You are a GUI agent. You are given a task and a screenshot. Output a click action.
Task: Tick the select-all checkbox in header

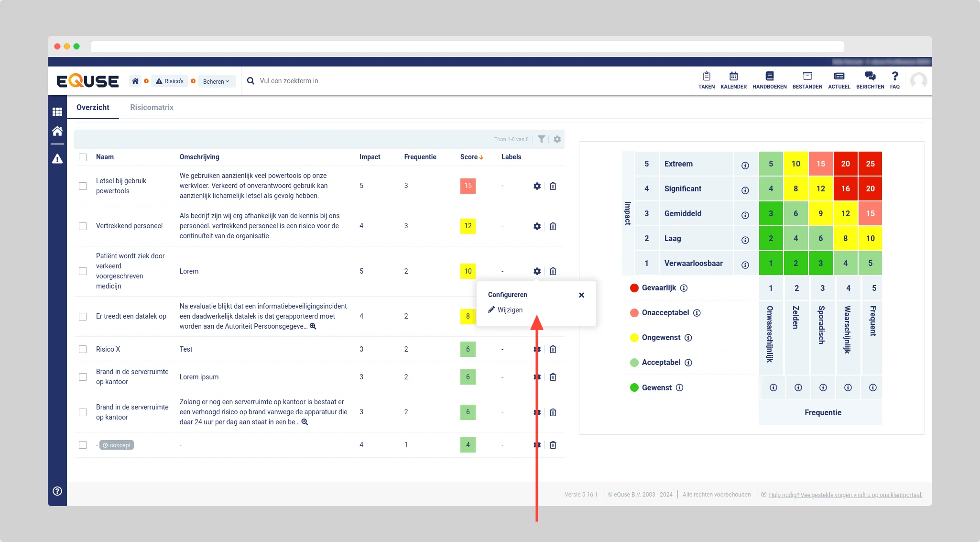tap(83, 157)
